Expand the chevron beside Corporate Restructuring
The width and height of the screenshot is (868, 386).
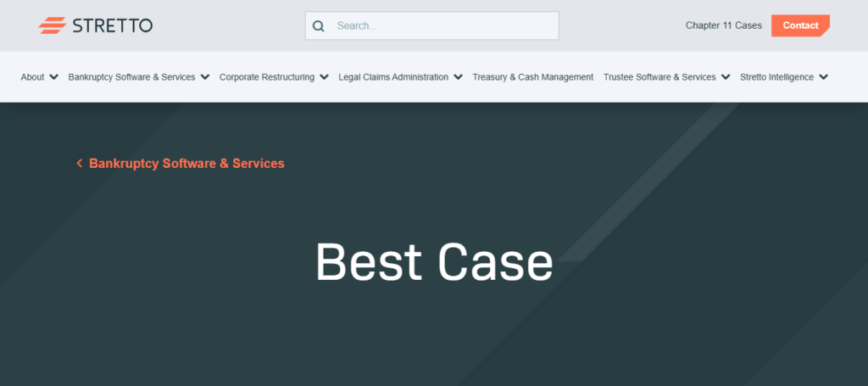pos(325,77)
